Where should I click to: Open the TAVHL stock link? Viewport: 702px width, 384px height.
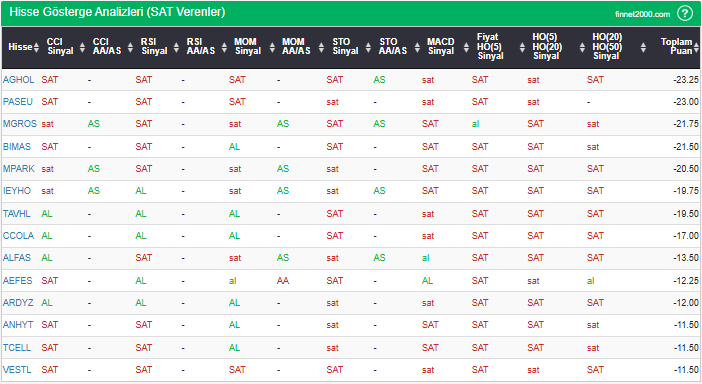click(17, 213)
